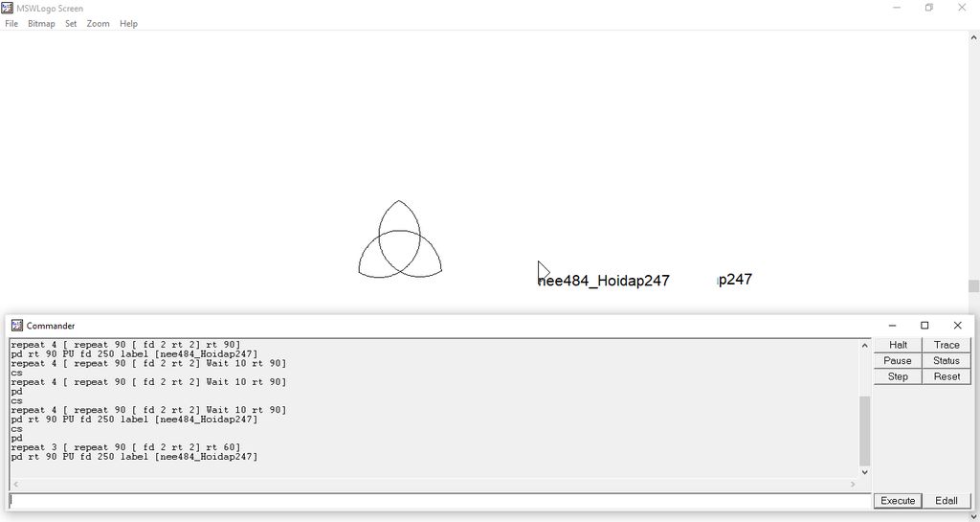Click the Commander window title icon
Screen dimensions: 980x522
(17, 326)
